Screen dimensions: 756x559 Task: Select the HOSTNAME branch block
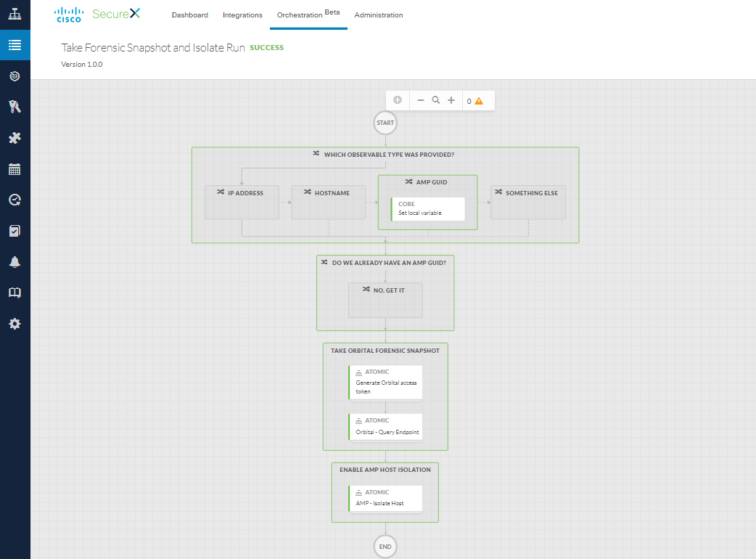[x=329, y=203]
